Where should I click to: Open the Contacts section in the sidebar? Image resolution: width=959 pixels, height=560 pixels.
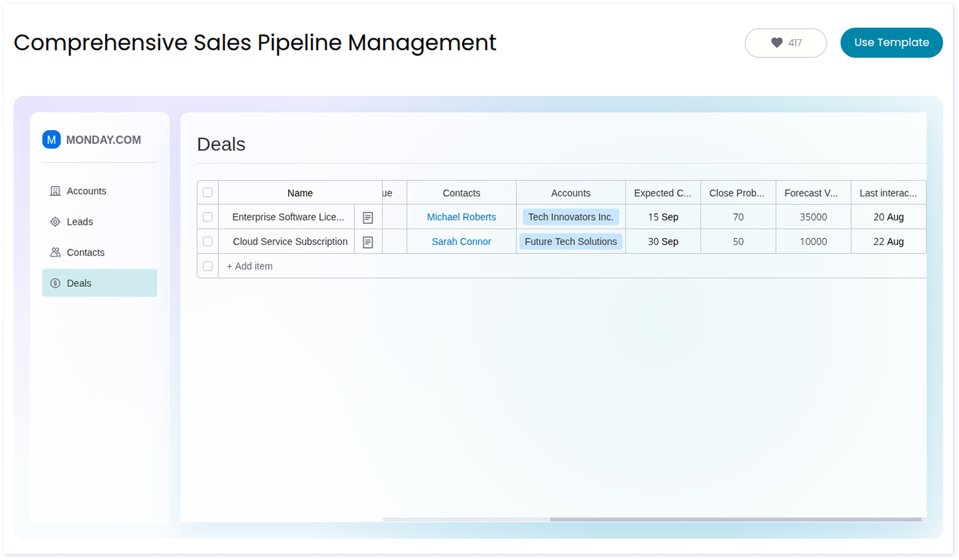(99, 252)
